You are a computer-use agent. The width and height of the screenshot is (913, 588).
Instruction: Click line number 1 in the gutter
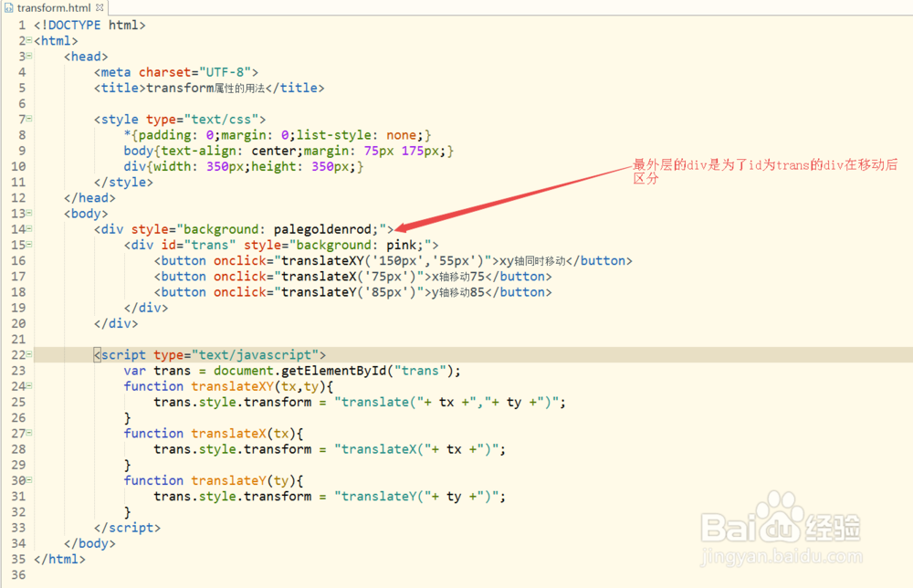point(22,25)
